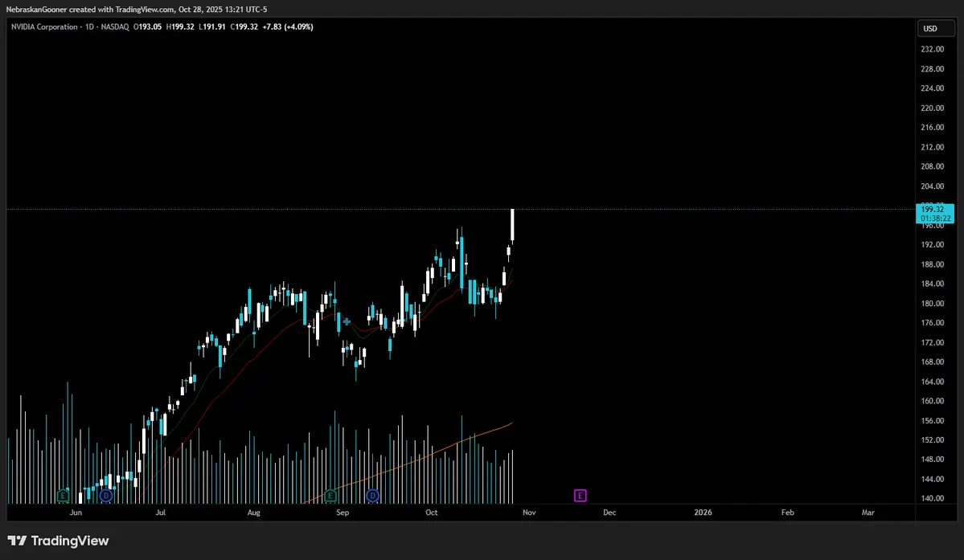This screenshot has width=964, height=560.
Task: Click the latest tall white candle at 199
Action: click(512, 225)
